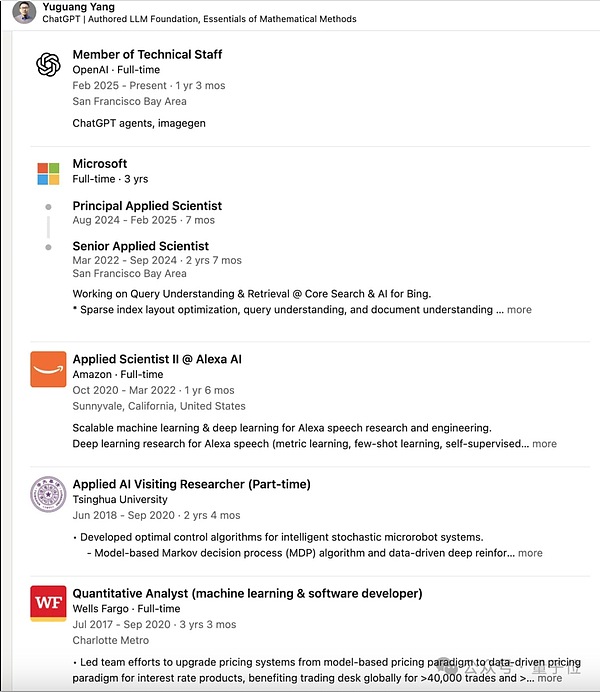Viewport: 600px width, 692px height.
Task: Open Applied Scientist II @ Alexa AI title
Action: [157, 359]
